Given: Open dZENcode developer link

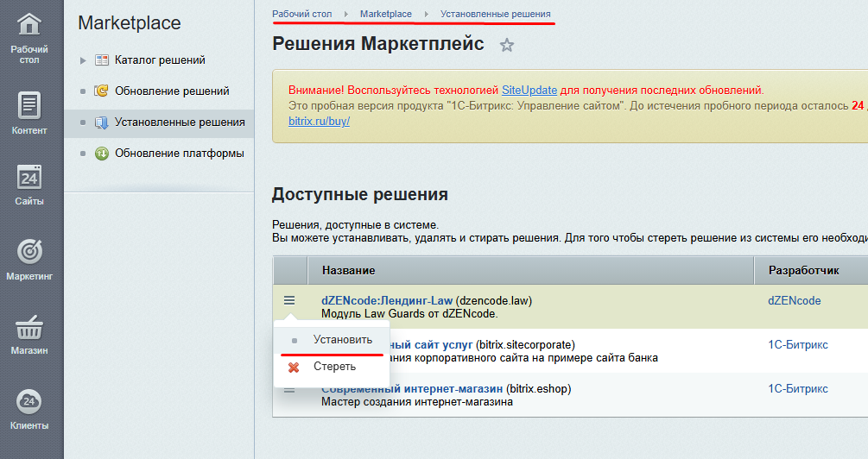Looking at the screenshot, I should 795,301.
